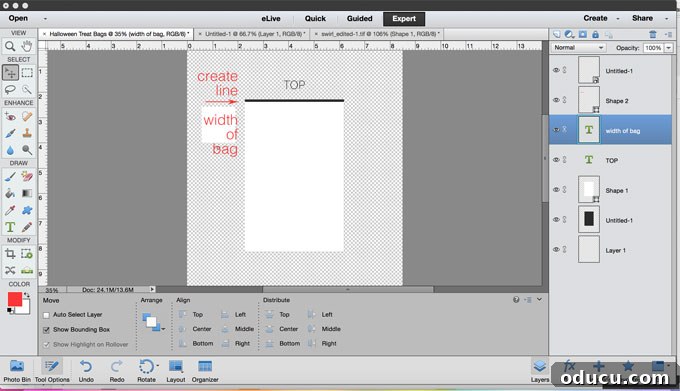Select the Content-Aware Move tool
The width and height of the screenshot is (680, 391).
(10, 270)
